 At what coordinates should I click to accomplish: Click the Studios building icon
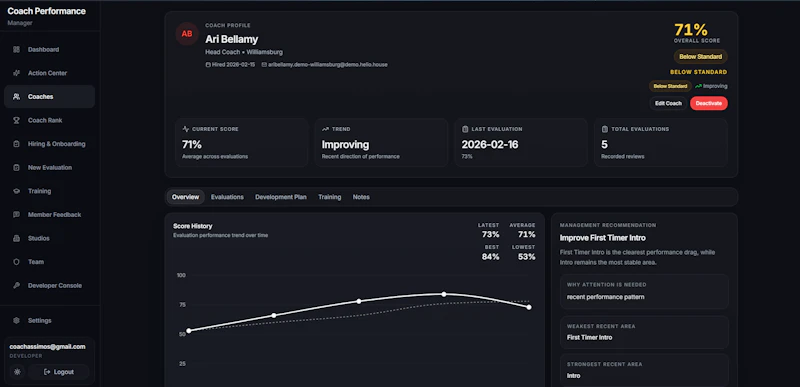tap(16, 238)
